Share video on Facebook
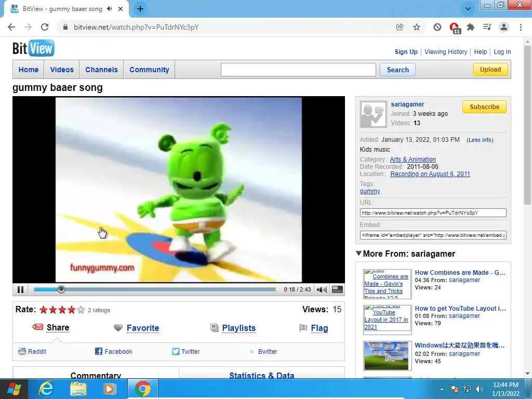Screen dimensions: 532x399 coord(118,352)
